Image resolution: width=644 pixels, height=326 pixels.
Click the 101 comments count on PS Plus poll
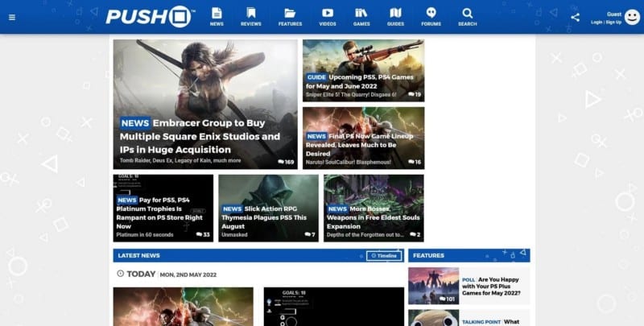point(447,299)
